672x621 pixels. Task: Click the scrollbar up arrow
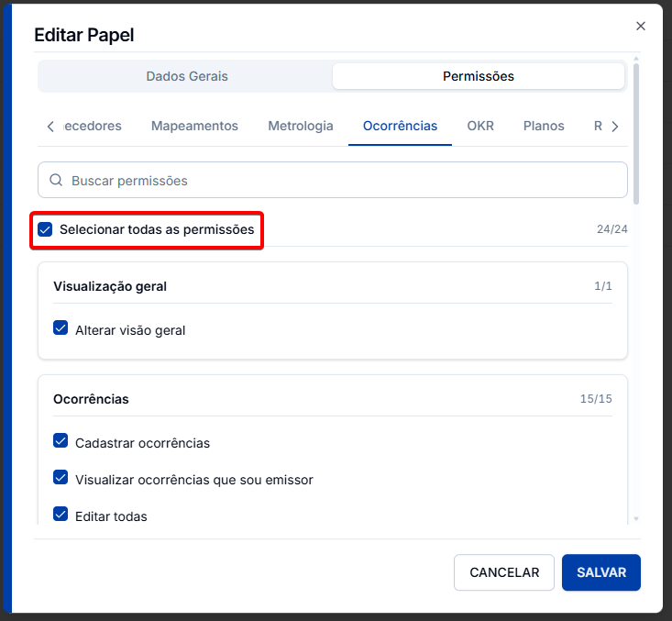point(636,59)
